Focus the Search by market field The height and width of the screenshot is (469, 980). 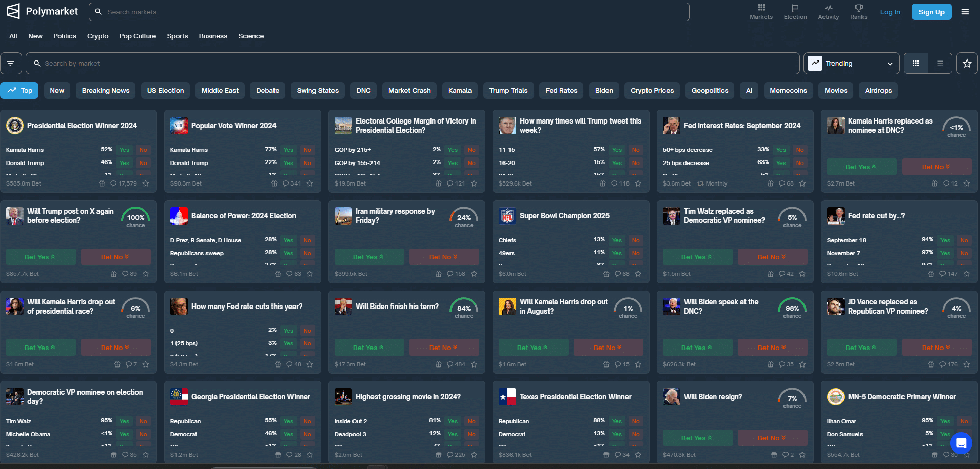click(x=413, y=63)
